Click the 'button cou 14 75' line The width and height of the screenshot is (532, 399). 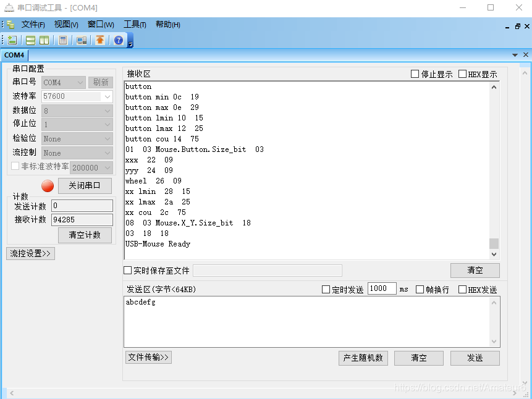[162, 139]
